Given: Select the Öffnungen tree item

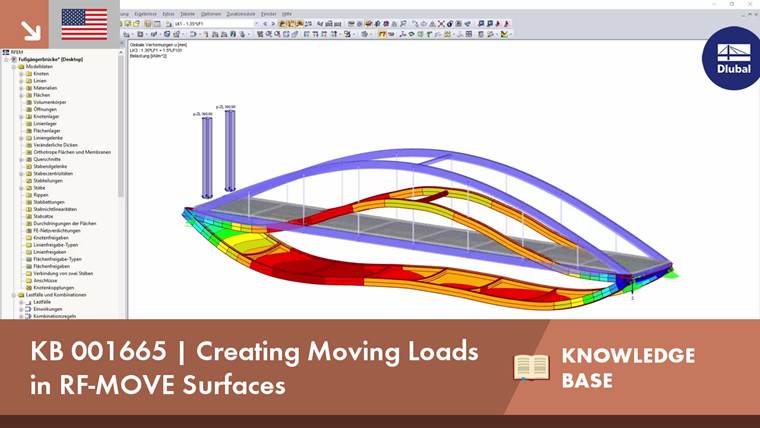Looking at the screenshot, I should (45, 109).
